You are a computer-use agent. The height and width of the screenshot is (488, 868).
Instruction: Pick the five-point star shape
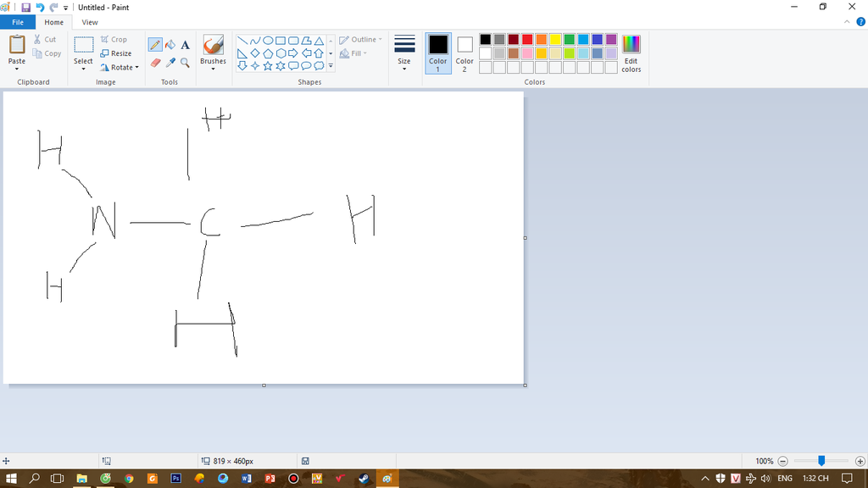[x=268, y=66]
